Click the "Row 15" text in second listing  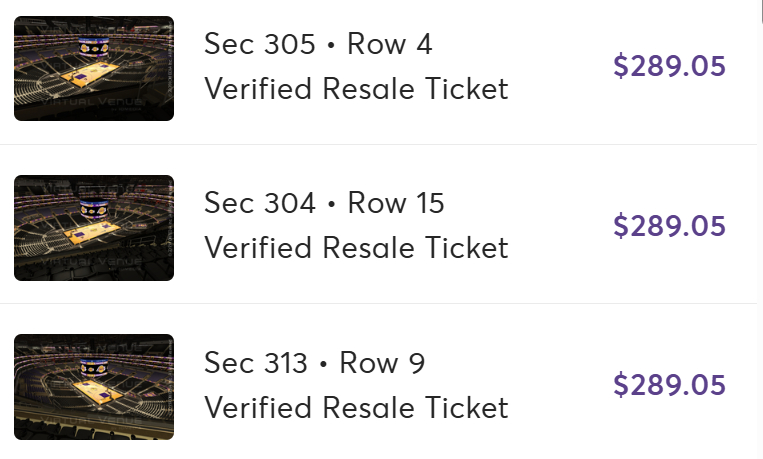[395, 204]
